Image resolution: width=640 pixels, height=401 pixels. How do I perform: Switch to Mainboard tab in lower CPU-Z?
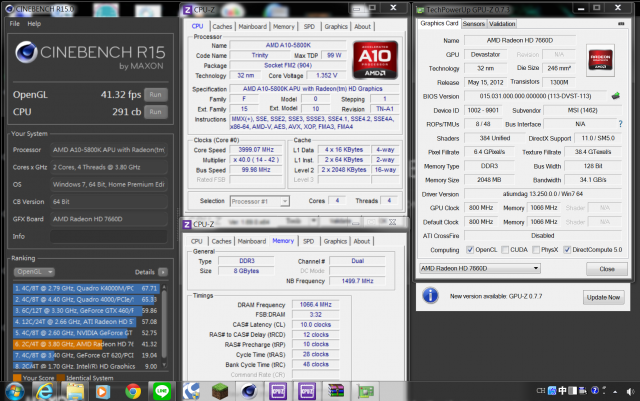coord(252,241)
